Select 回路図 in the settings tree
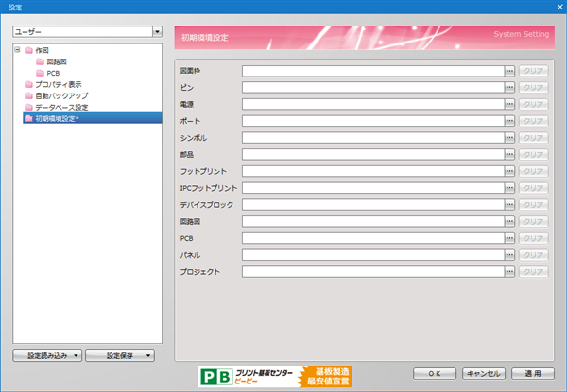The height and width of the screenshot is (392, 567). (x=56, y=61)
